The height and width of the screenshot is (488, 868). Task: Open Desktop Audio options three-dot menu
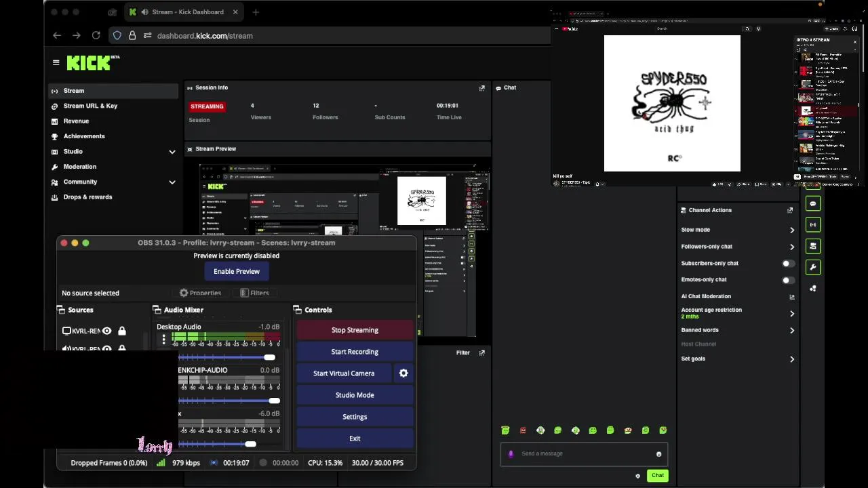(163, 340)
